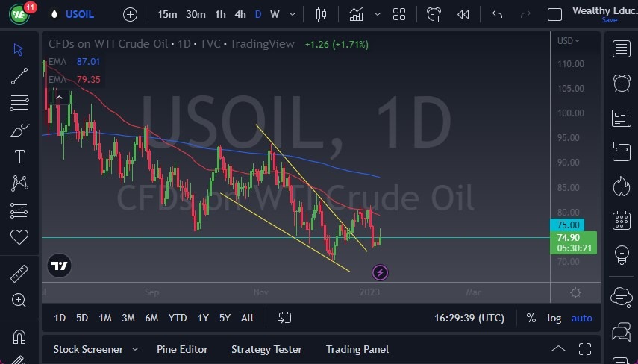Open the patterns drawing tool

(19, 183)
